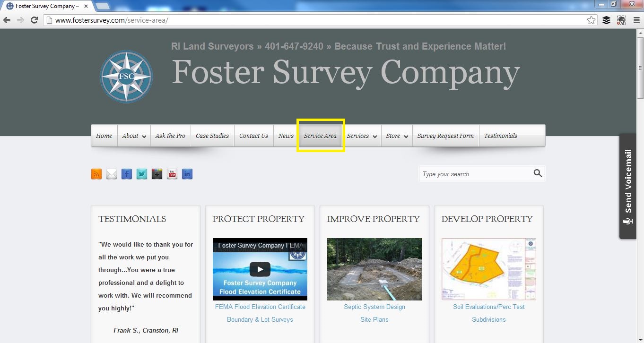Open the Boundary & Lot Surveys link

coord(260,319)
